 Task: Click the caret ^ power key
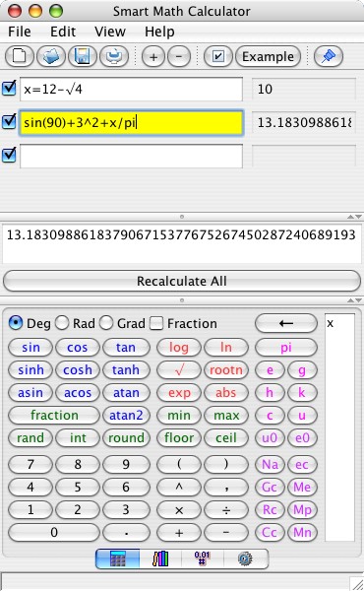click(x=179, y=487)
